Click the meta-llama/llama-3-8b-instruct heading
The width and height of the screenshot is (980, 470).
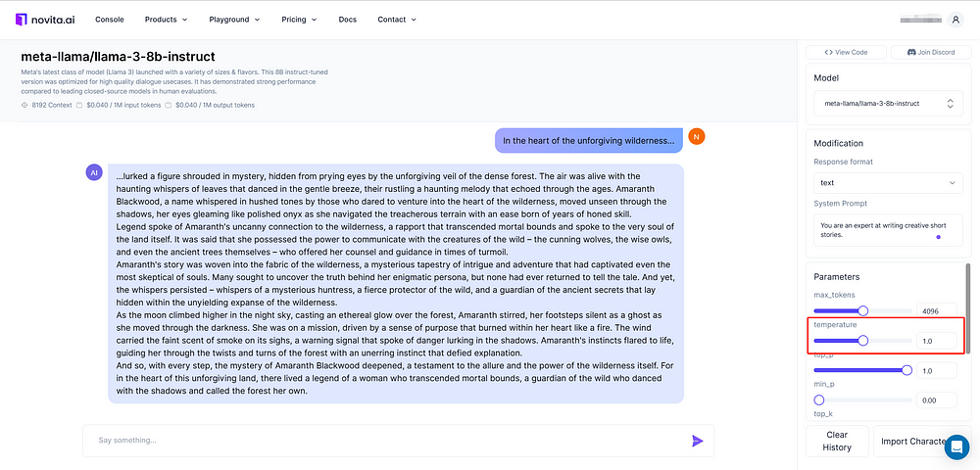119,58
